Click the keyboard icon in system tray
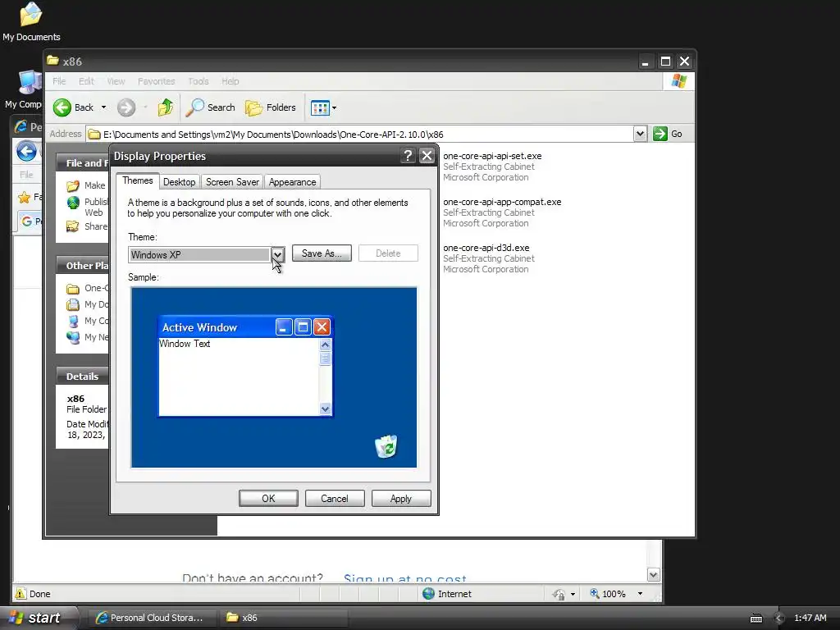840x630 pixels. pos(756,619)
